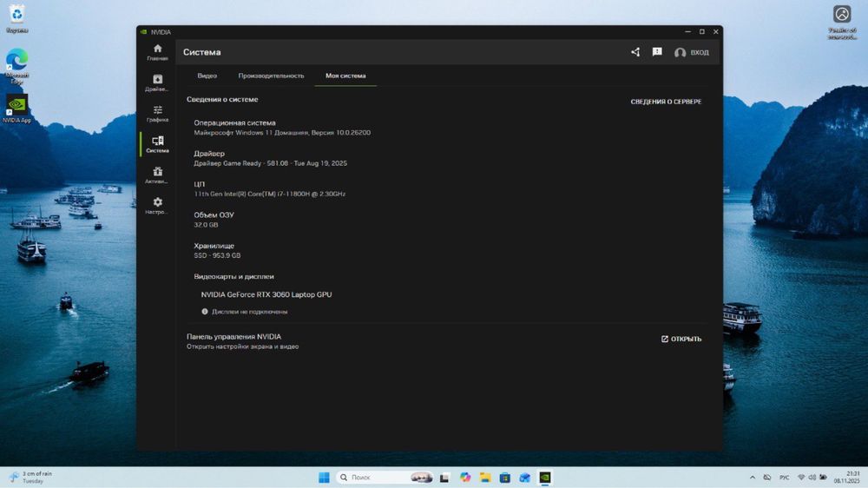868x488 pixels.
Task: Click the РУС language indicator in tray
Action: (x=785, y=478)
